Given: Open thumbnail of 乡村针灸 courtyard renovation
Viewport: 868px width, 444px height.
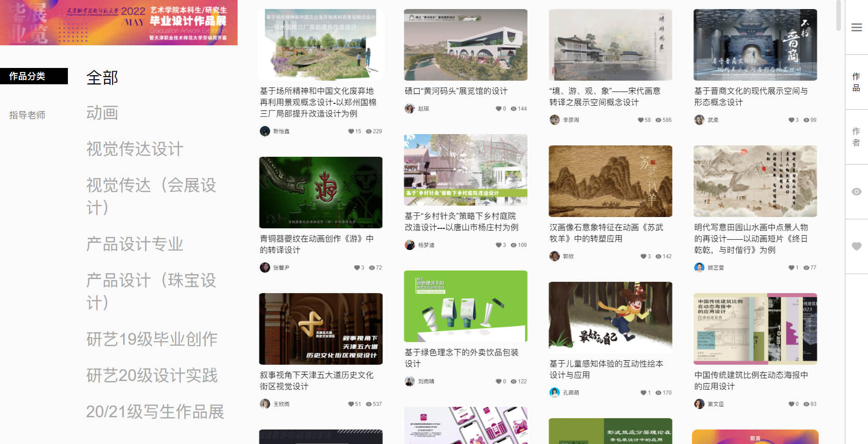Looking at the screenshot, I should point(466,170).
